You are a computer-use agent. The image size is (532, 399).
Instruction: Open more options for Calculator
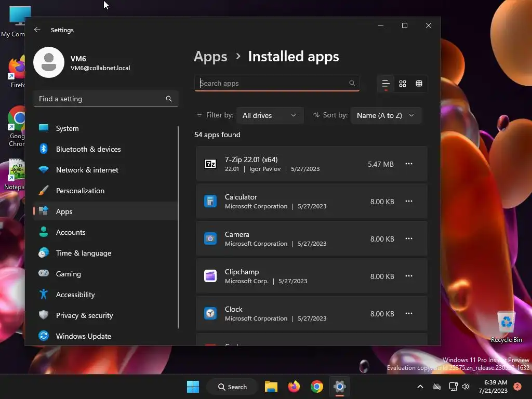tap(409, 201)
